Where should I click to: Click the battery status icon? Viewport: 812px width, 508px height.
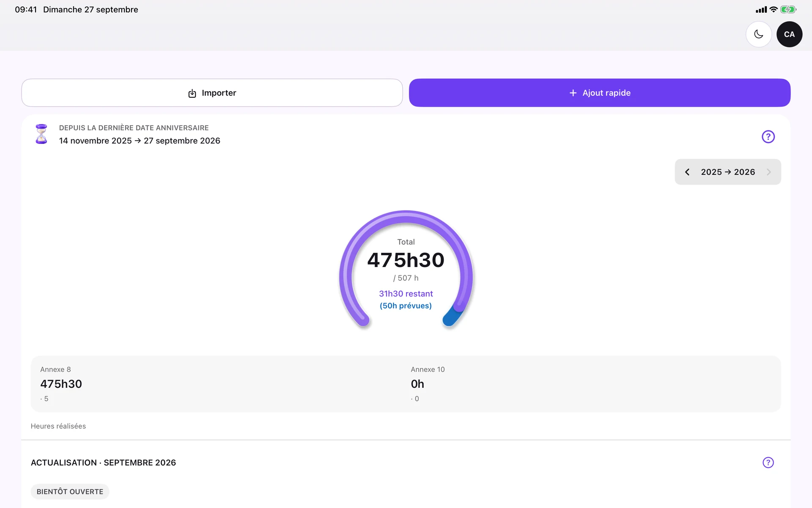(788, 9)
